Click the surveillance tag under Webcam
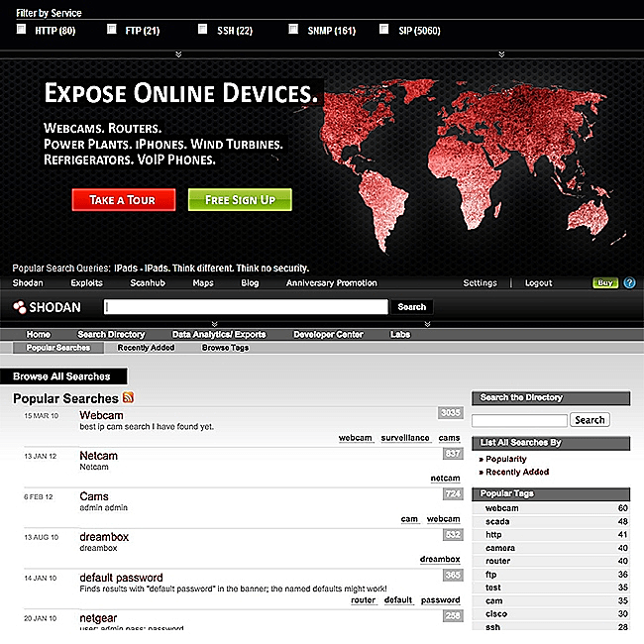 tap(405, 438)
